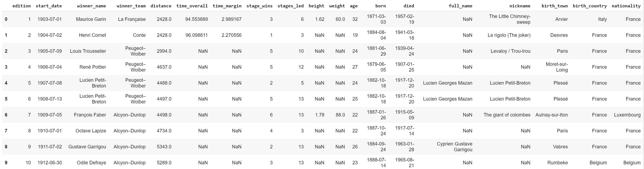Click the birth_country column header
Viewport: 644px width, 169px height.
tap(589, 6)
